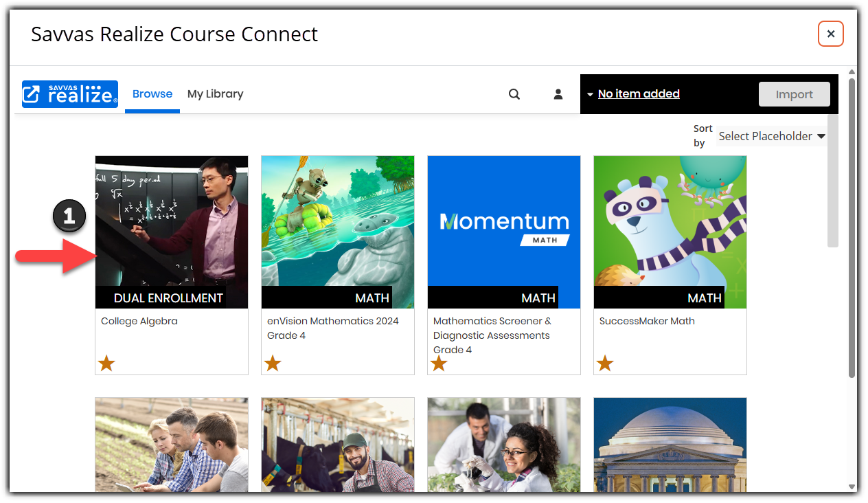Click the star on Mathematics Screener card
Screen dimensions: 868x503
(439, 363)
